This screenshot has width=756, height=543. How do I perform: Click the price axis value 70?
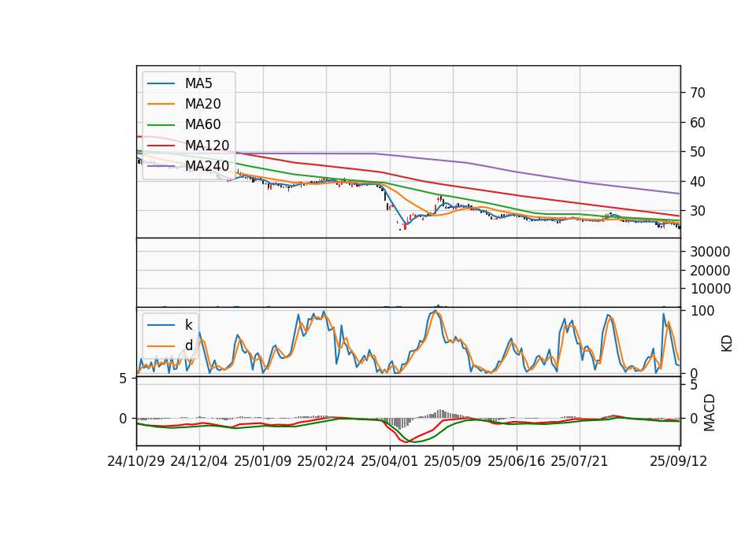click(698, 93)
